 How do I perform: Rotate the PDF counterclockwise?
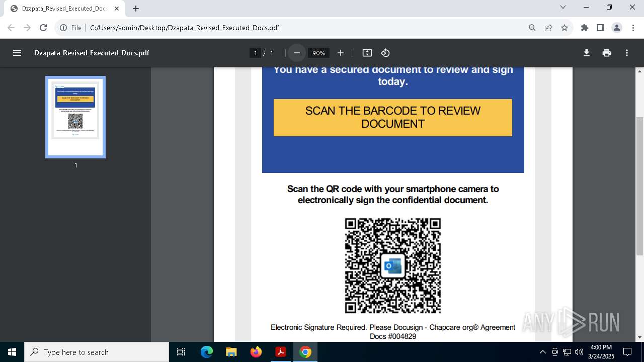click(x=385, y=53)
